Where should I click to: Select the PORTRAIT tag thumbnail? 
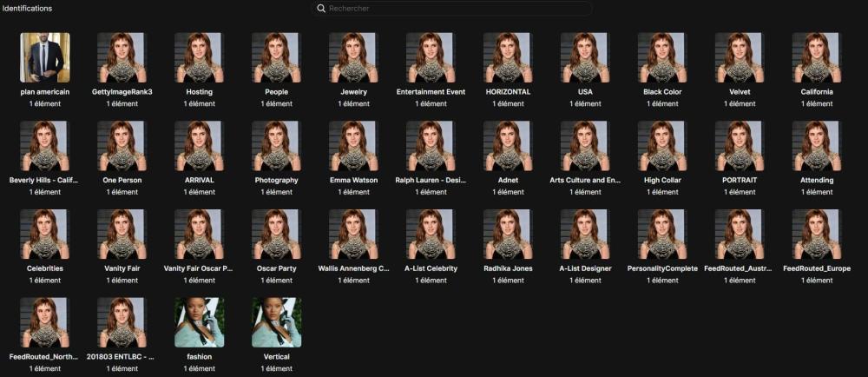pos(740,145)
